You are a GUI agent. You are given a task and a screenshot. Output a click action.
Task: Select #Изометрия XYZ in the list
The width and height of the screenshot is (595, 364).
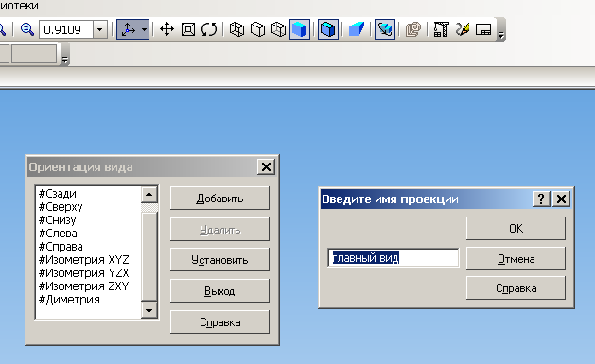pyautogui.click(x=84, y=260)
